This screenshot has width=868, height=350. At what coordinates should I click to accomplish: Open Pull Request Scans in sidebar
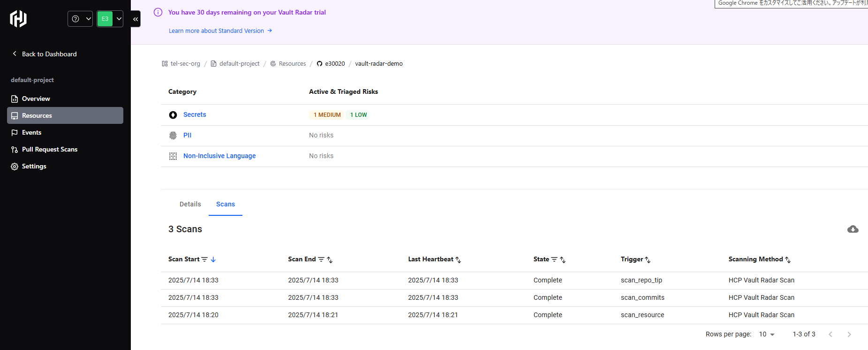click(65, 149)
